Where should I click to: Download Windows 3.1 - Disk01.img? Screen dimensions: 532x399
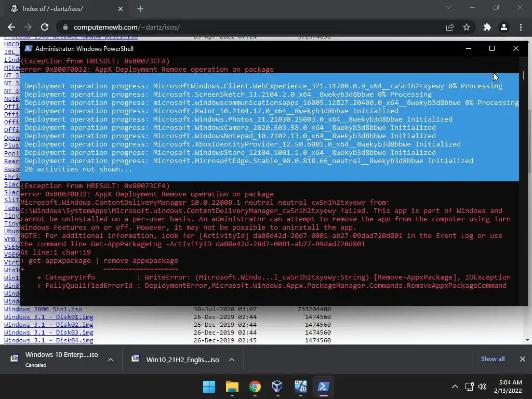pos(48,317)
